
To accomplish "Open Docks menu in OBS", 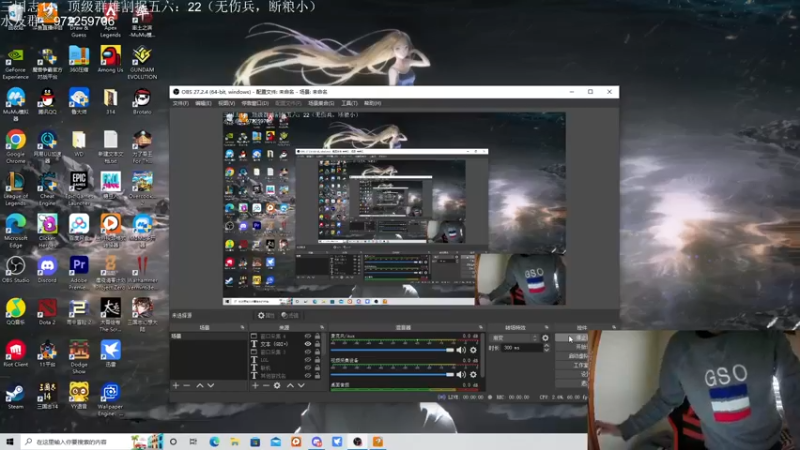I will click(x=254, y=104).
